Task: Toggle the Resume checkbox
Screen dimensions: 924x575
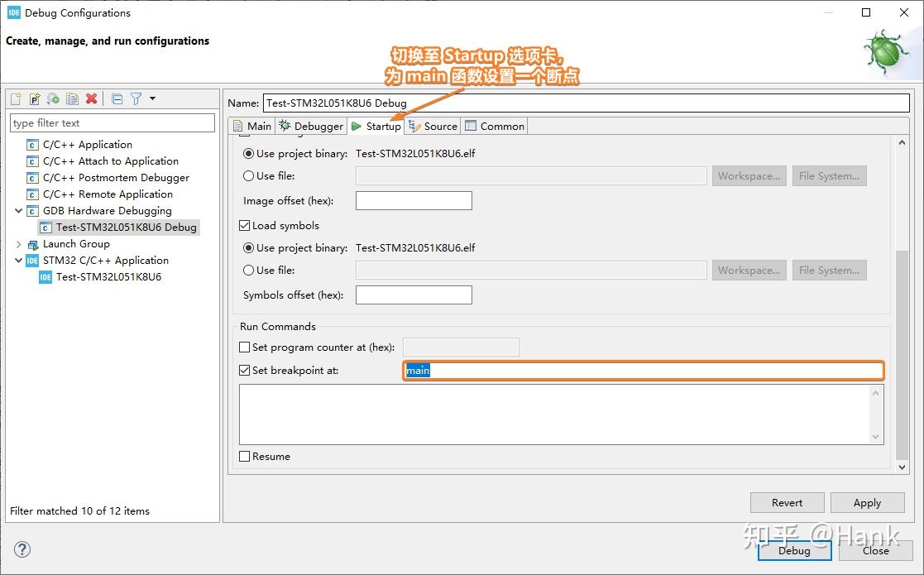Action: (x=245, y=456)
